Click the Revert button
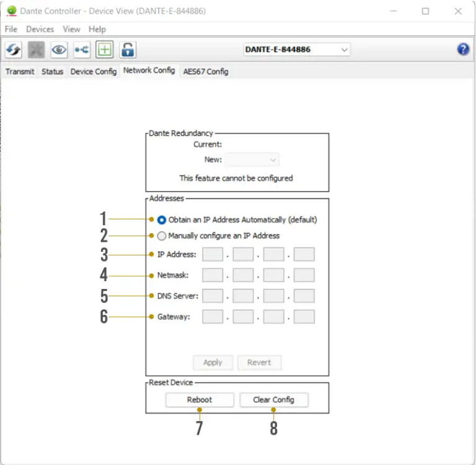 click(259, 362)
